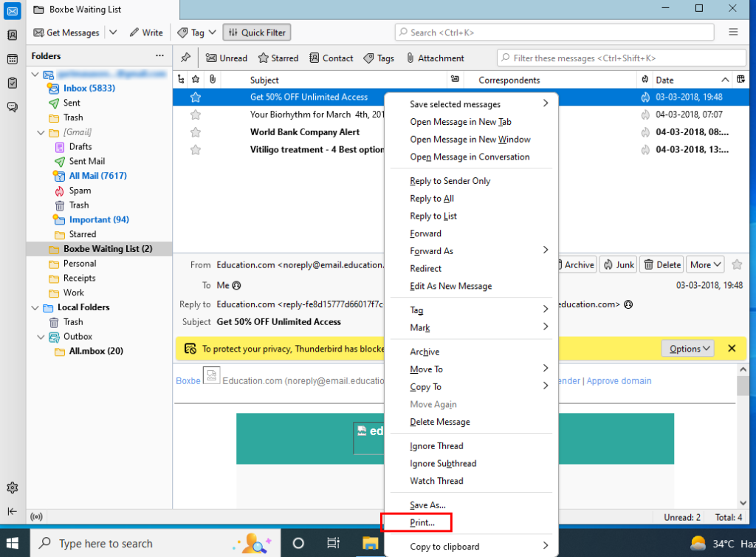Star the World Bank Company Alert message
Image resolution: width=756 pixels, height=557 pixels.
(195, 132)
